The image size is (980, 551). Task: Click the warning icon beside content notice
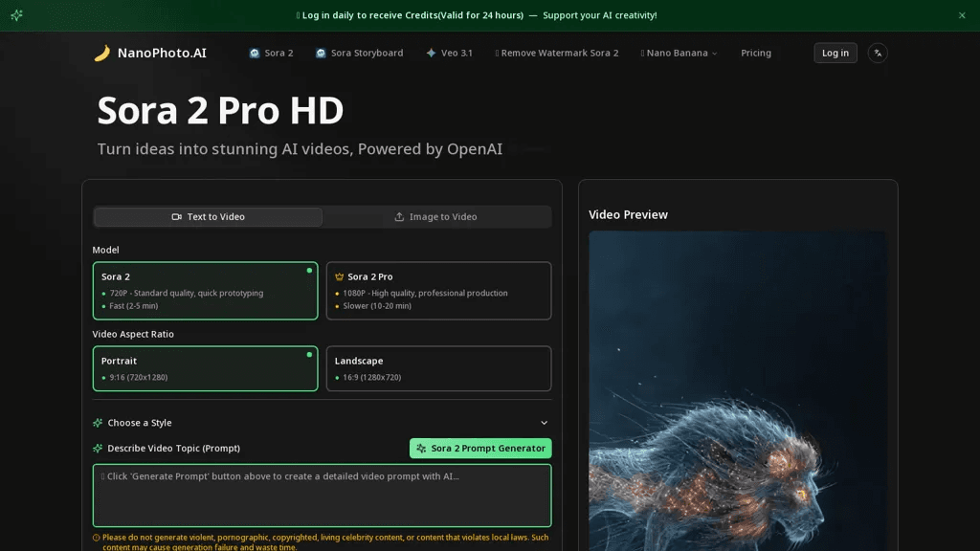97,538
